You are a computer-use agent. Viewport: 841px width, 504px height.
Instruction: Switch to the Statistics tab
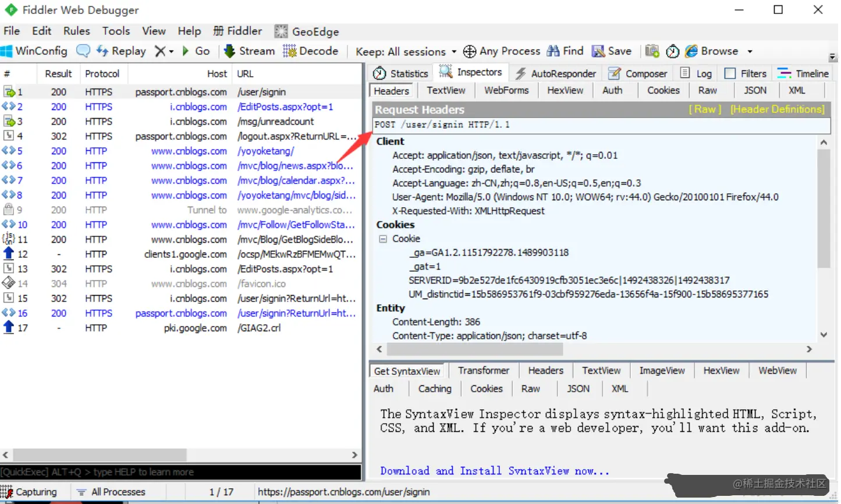click(401, 73)
